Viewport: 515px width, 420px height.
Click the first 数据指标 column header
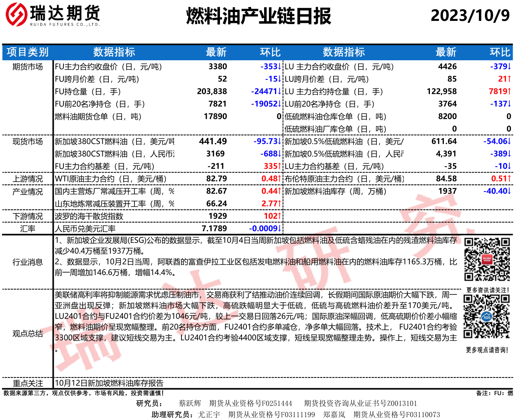pos(114,52)
